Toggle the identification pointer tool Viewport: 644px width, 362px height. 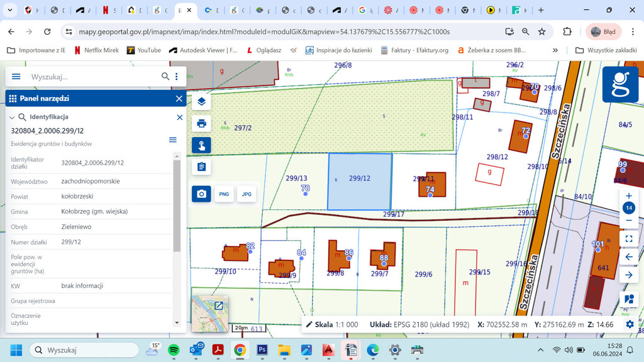click(201, 145)
